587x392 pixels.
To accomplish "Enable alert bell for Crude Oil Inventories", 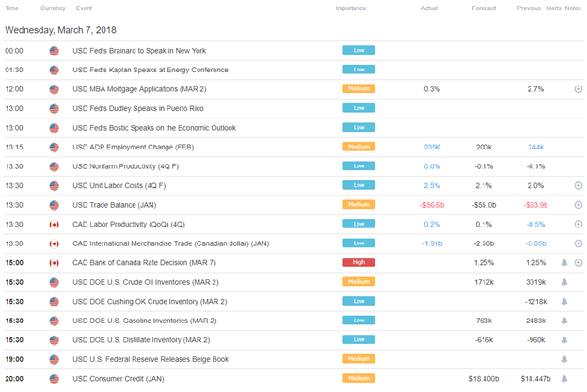I will coord(563,283).
